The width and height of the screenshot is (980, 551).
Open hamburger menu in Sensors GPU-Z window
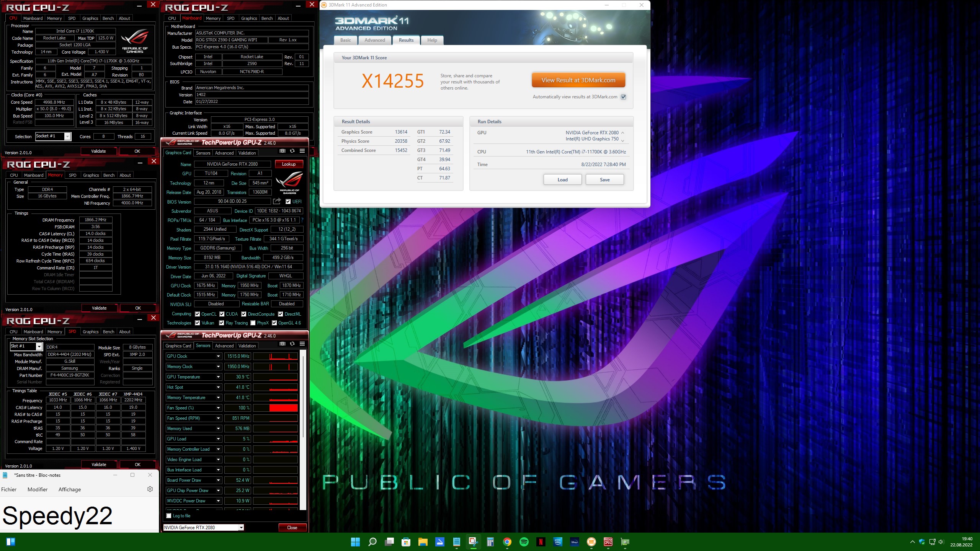pos(302,344)
